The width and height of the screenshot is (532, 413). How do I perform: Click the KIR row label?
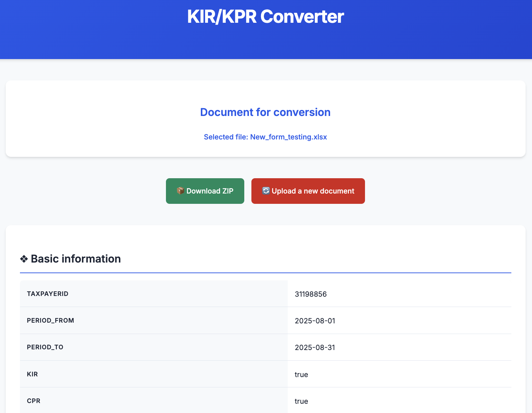point(32,374)
